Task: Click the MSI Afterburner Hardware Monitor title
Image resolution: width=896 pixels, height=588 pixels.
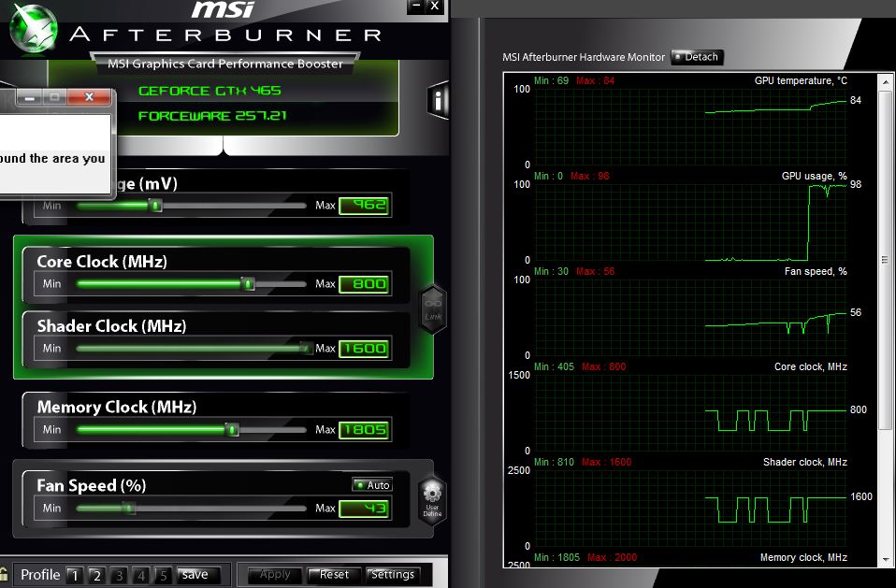Action: 584,57
